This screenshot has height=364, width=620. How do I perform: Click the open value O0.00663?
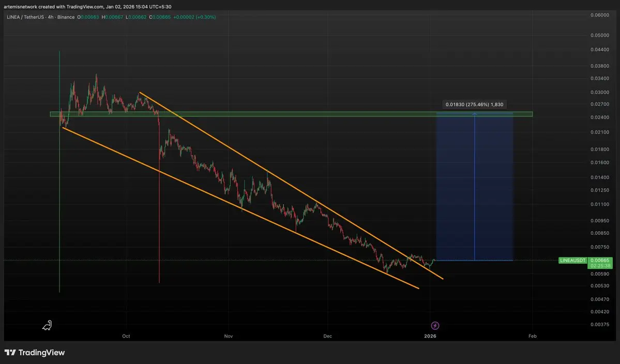[x=88, y=17]
